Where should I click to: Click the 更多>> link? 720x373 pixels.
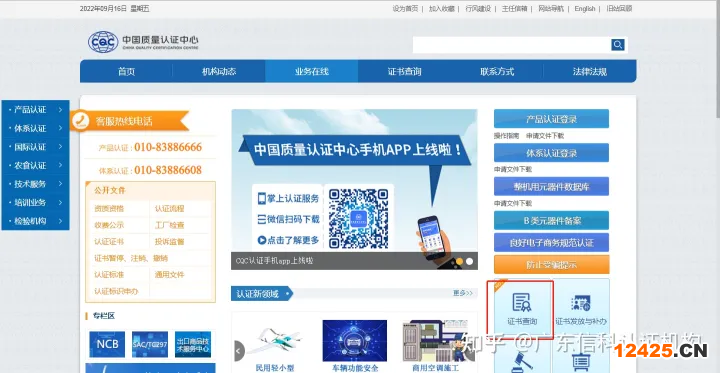coord(462,293)
